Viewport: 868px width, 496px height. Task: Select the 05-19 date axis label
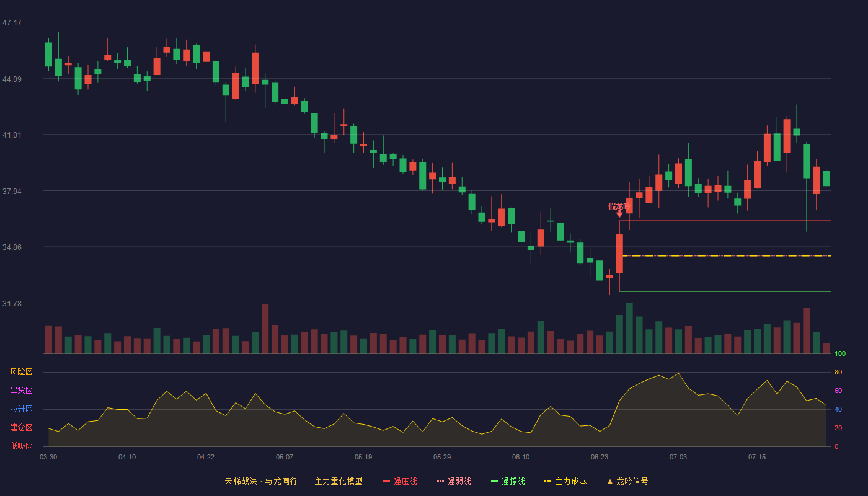tap(363, 457)
